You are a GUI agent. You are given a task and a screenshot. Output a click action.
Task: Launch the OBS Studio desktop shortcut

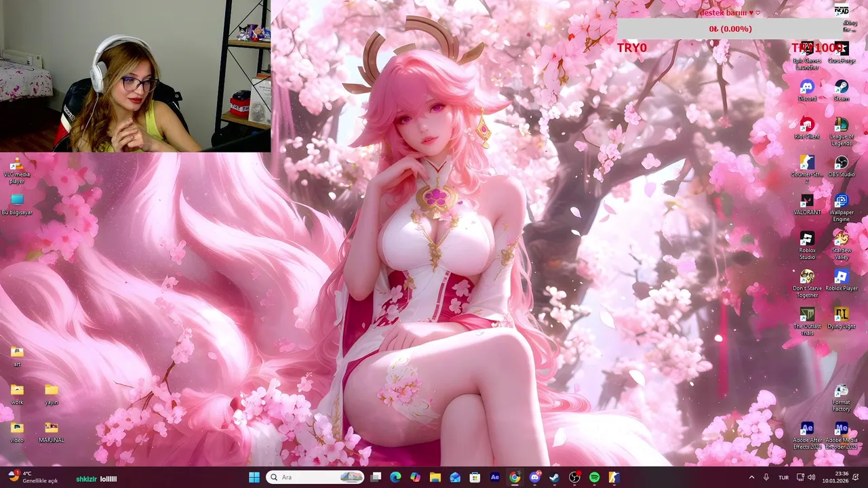tap(842, 167)
